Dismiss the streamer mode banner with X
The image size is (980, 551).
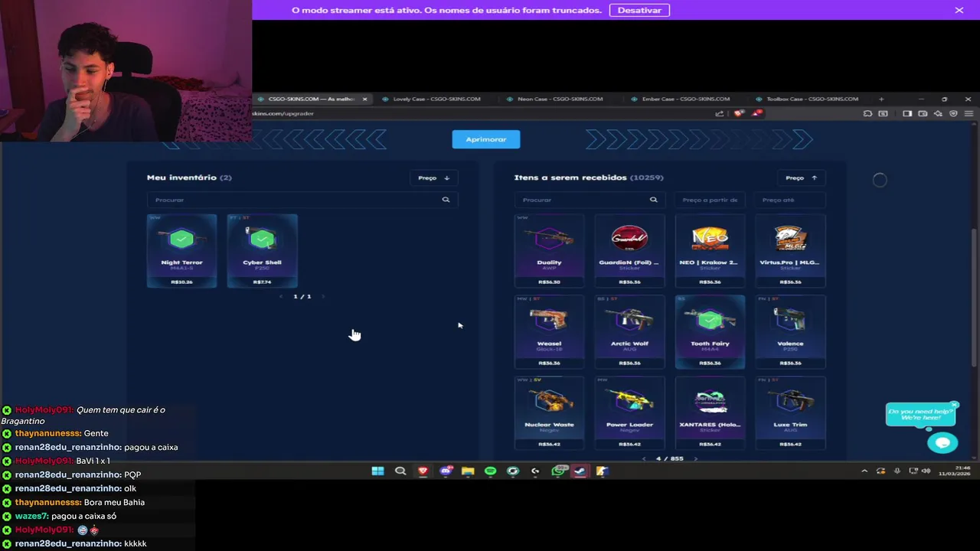click(x=959, y=10)
